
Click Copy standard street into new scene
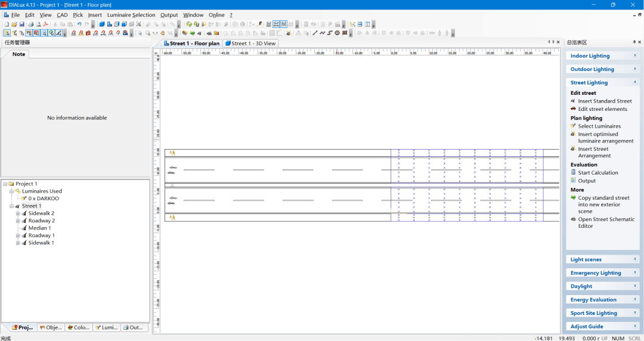point(603,204)
